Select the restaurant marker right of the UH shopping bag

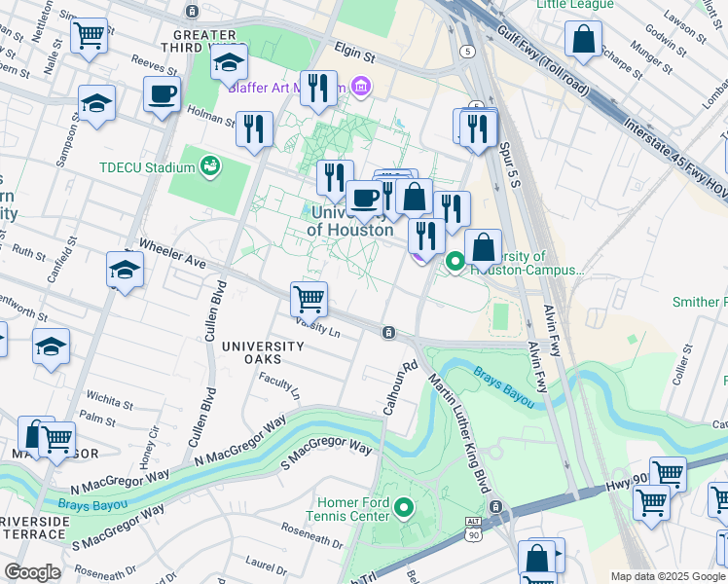(452, 210)
